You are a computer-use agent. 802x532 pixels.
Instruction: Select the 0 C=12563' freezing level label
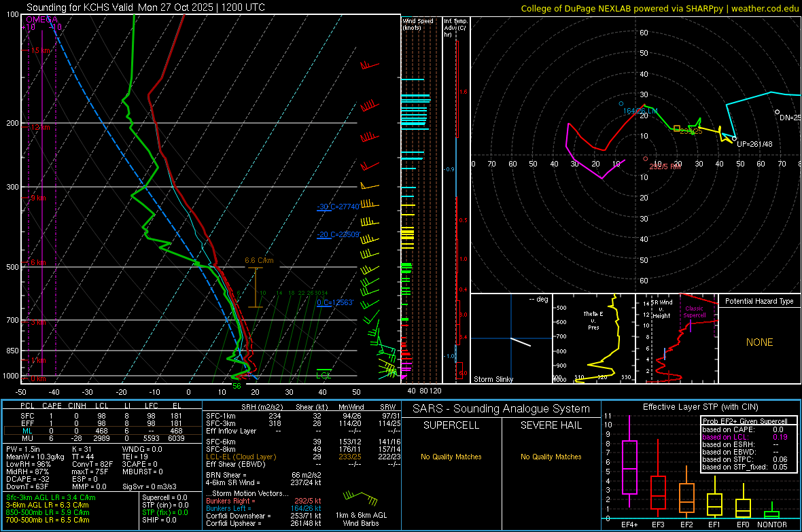click(x=335, y=302)
